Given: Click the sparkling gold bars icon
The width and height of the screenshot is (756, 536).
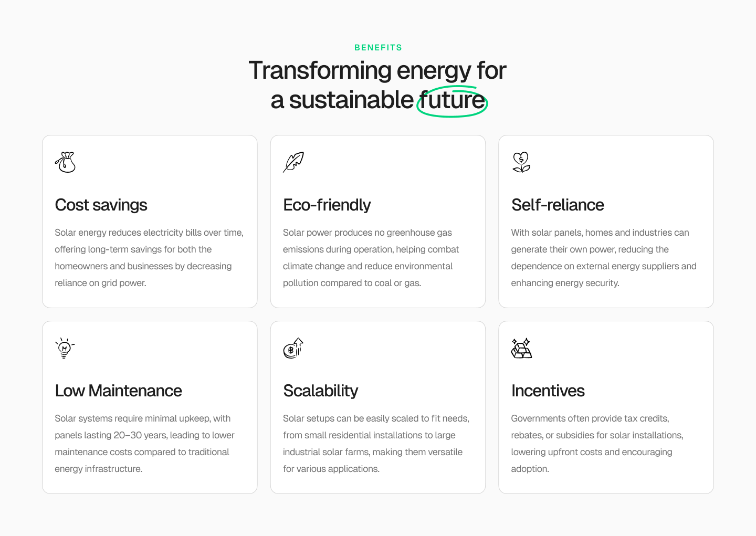Looking at the screenshot, I should [x=521, y=348].
